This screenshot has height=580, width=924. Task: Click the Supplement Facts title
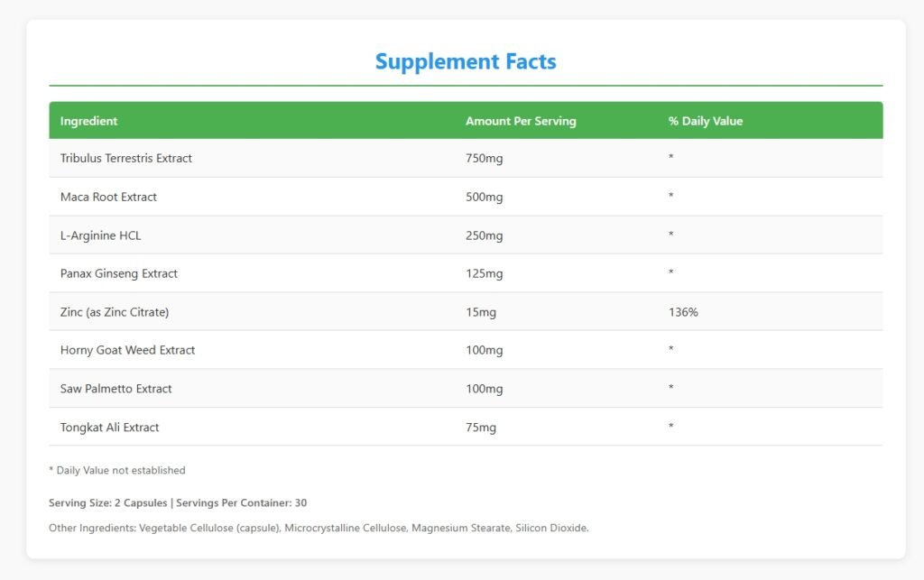(466, 62)
